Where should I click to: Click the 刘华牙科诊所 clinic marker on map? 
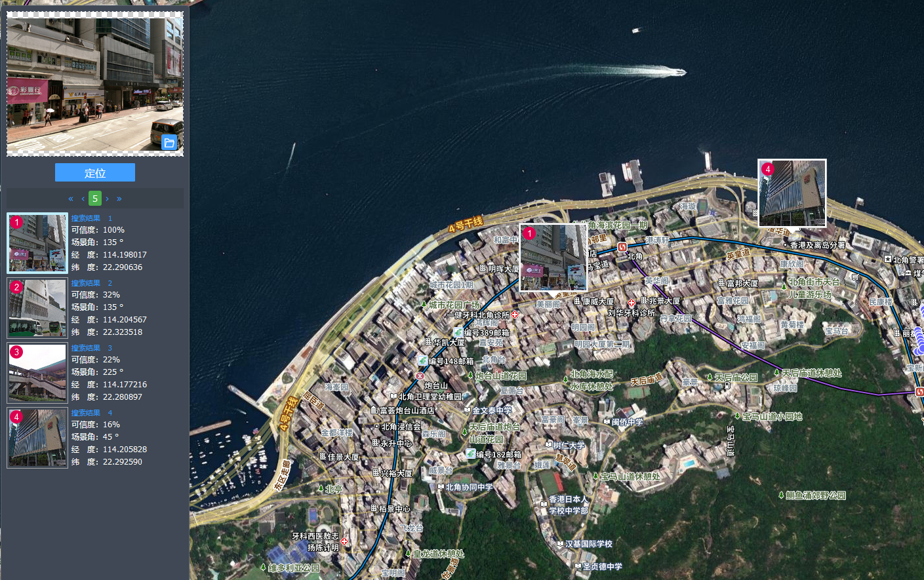[x=631, y=303]
